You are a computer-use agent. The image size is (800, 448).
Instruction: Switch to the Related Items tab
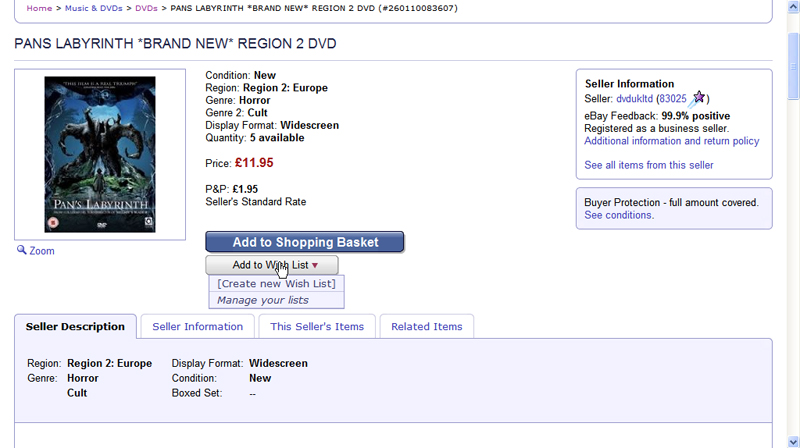tap(426, 327)
